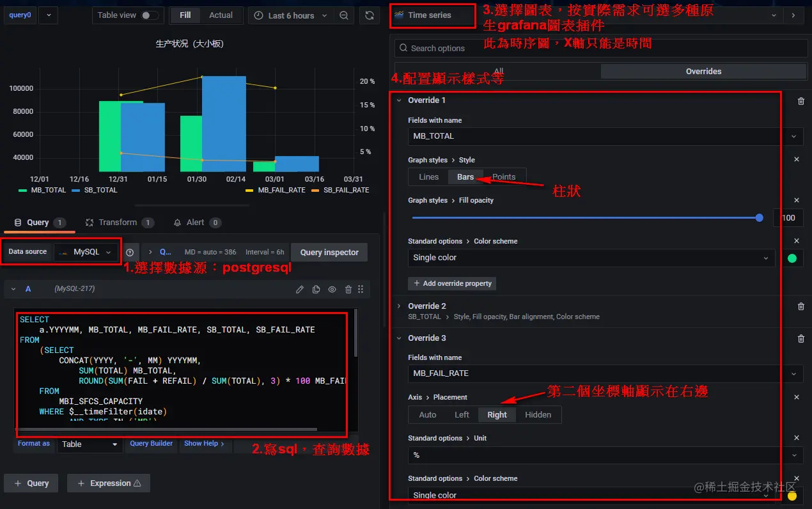The width and height of the screenshot is (812, 509).
Task: Open Override 1 Single color scheme dropdown
Action: (x=591, y=258)
